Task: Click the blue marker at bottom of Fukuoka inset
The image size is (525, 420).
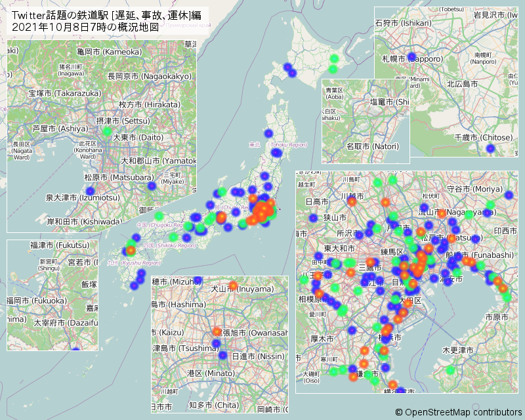Action: (x=76, y=349)
